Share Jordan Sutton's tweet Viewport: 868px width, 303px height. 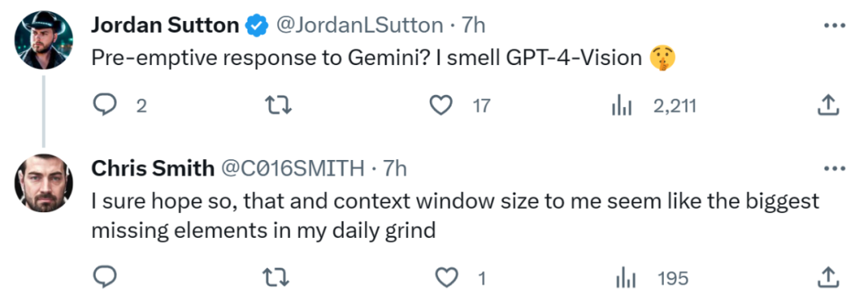828,104
